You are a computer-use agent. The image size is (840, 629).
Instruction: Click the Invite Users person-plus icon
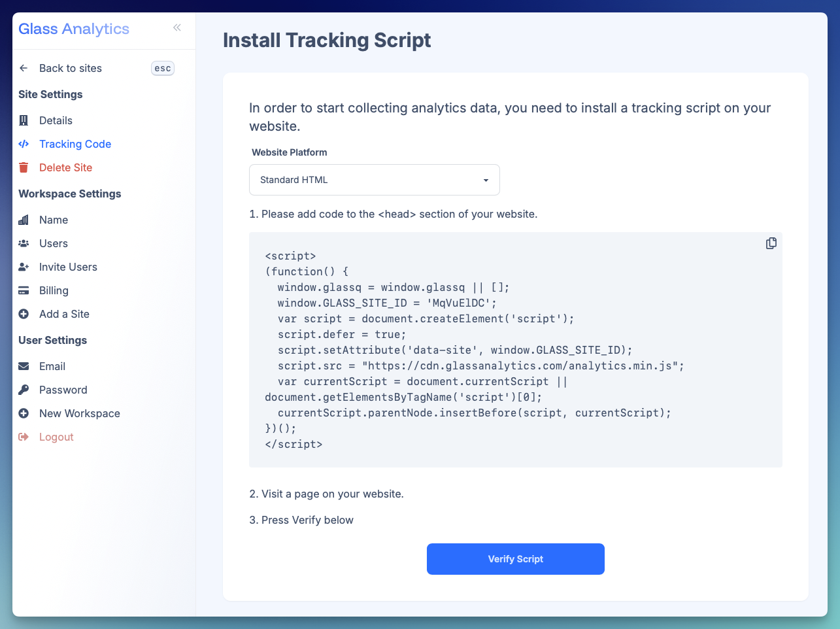[24, 267]
